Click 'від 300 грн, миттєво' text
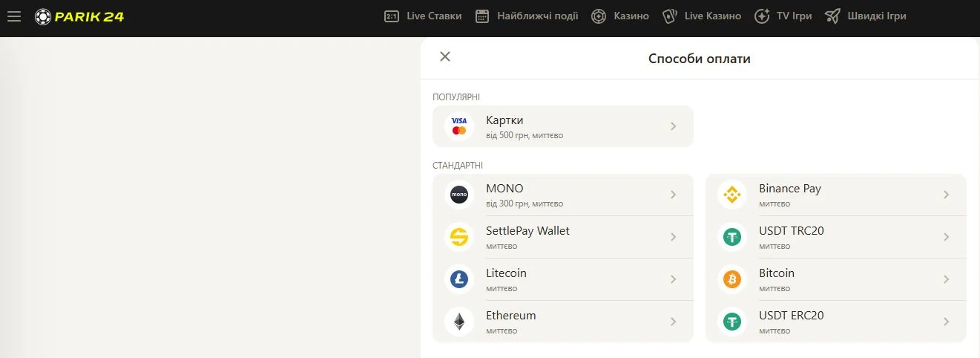This screenshot has height=358, width=980. coord(524,204)
